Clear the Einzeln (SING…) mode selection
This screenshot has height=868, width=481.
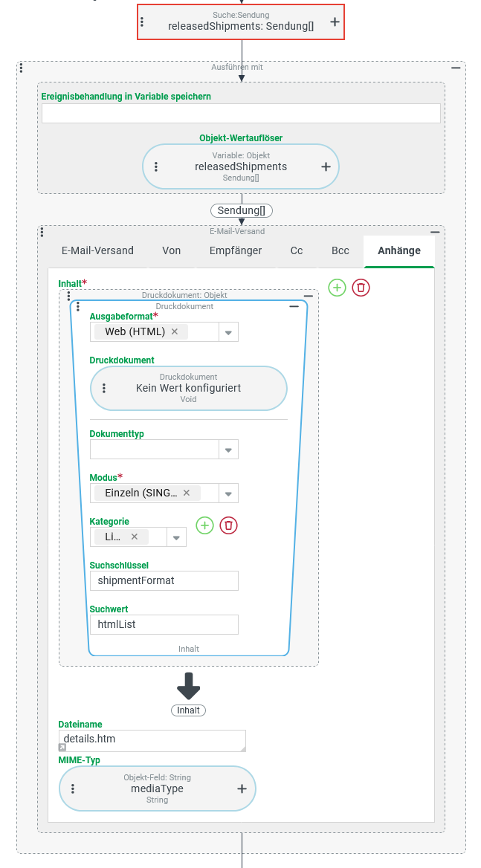[x=187, y=493]
